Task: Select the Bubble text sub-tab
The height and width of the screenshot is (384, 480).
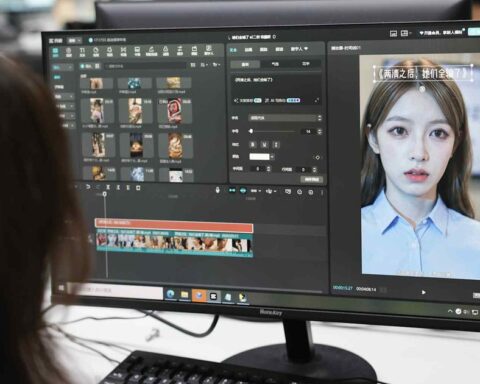Action: 275,64
